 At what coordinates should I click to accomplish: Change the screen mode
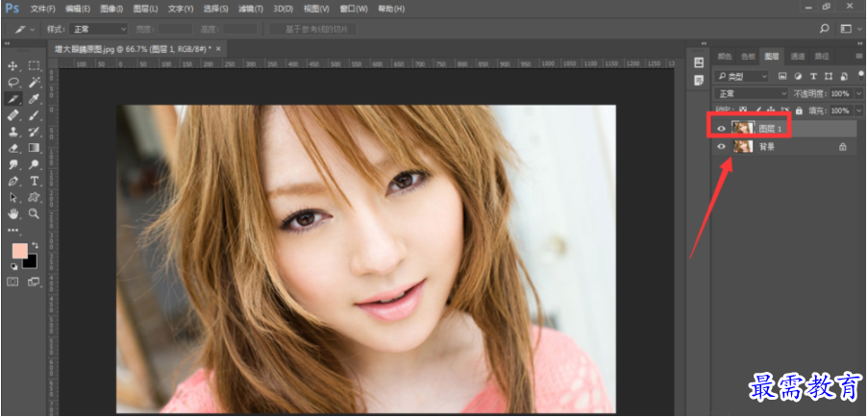(34, 282)
